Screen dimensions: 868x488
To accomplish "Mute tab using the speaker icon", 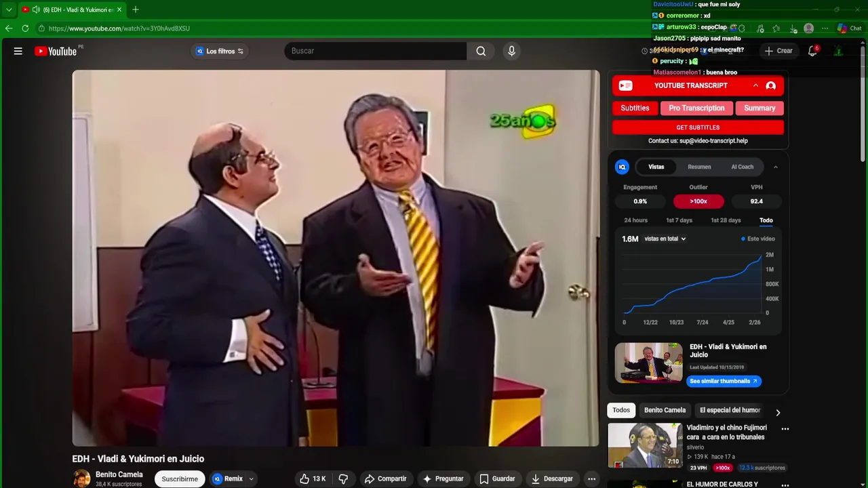I will coord(36,9).
